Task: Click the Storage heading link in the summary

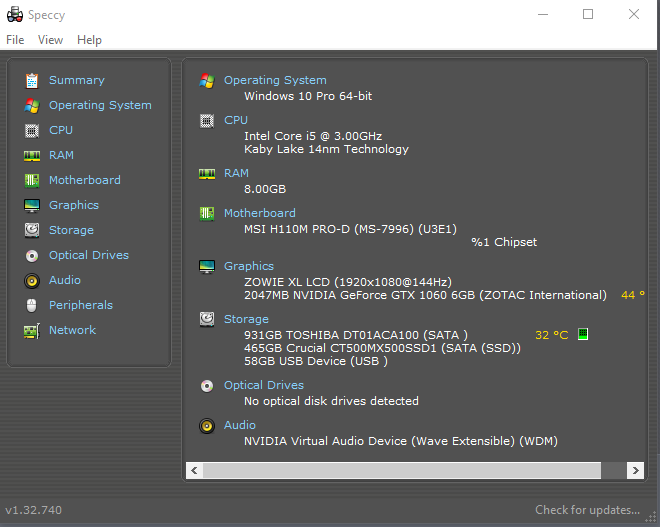Action: point(246,319)
